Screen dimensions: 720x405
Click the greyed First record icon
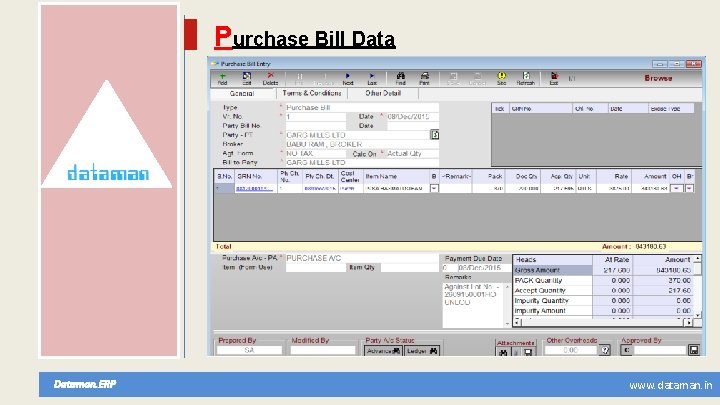click(299, 79)
